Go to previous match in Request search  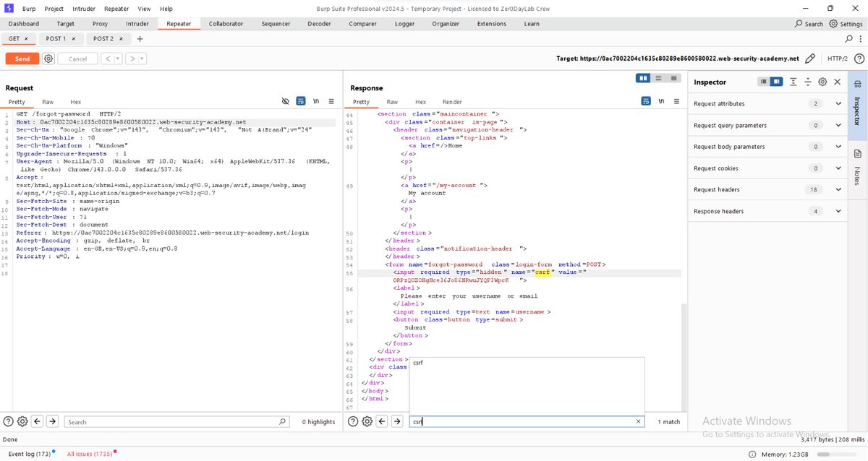[x=37, y=421]
